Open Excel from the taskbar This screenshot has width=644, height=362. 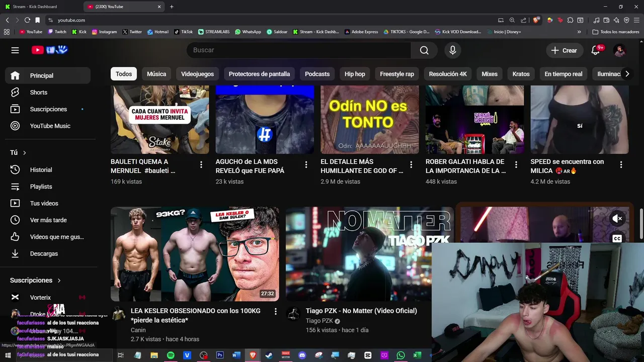tap(417, 355)
